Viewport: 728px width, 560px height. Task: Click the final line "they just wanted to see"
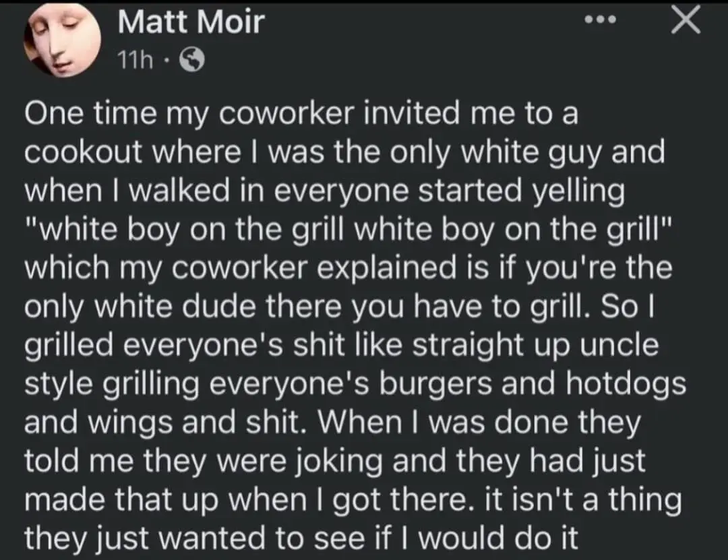[x=301, y=538]
